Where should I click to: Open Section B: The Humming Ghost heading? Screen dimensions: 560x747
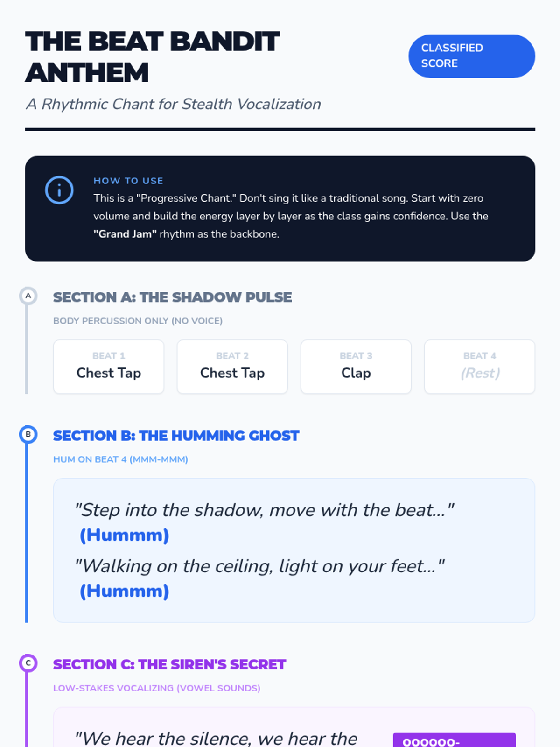pos(176,436)
